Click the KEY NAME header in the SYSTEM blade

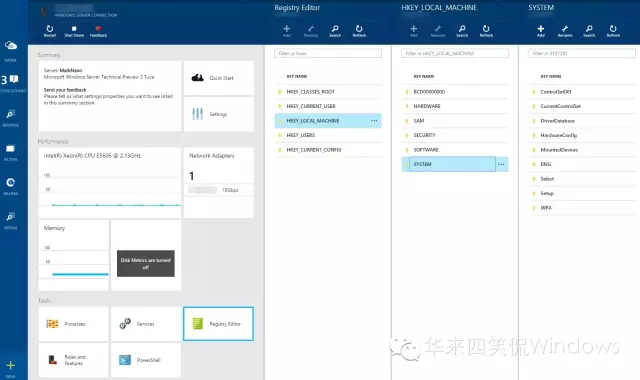tap(551, 76)
